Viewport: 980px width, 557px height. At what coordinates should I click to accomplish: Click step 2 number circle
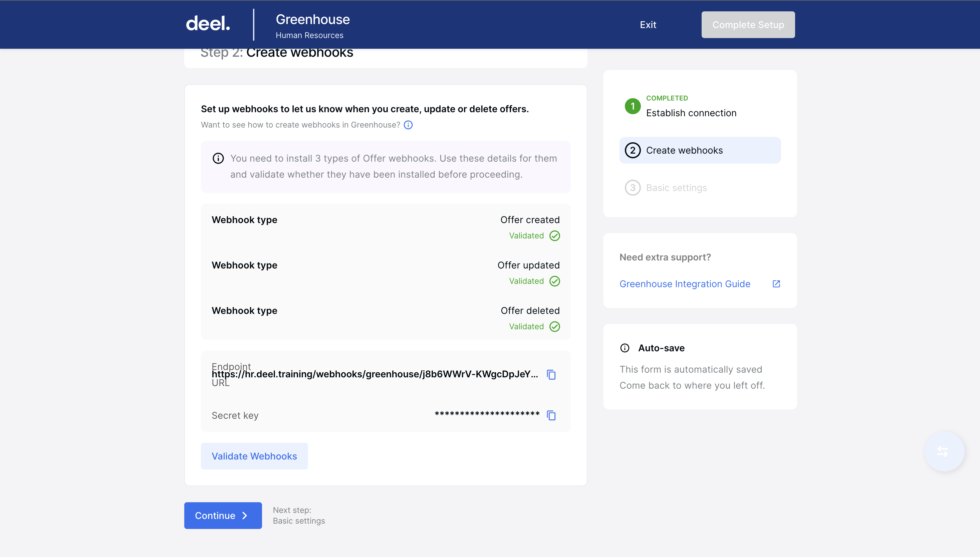(x=633, y=150)
